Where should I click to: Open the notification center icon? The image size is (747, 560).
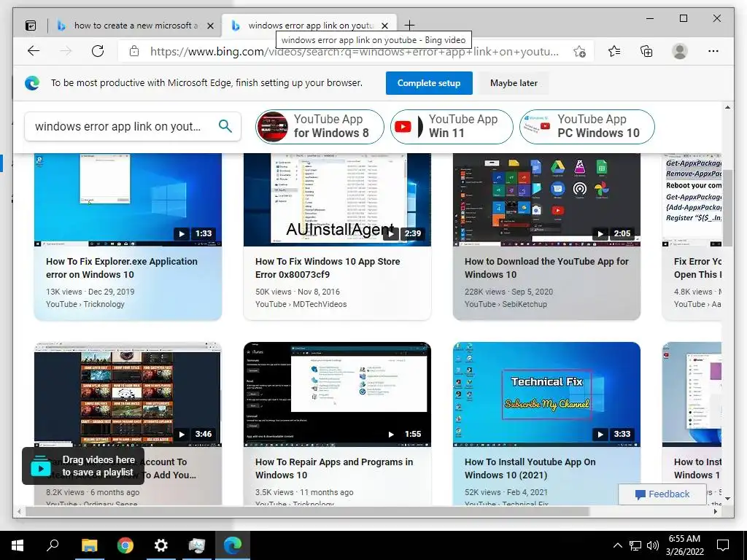click(x=723, y=545)
